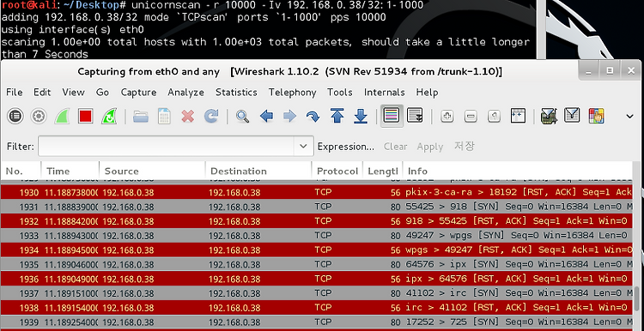Close the capture file red X icon
644x331 pixels.
(x=188, y=117)
